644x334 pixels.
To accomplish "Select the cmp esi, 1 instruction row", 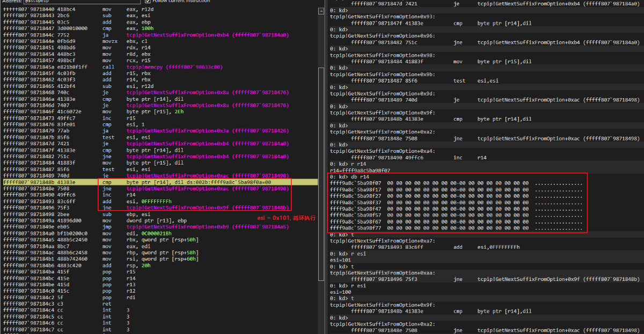I will tap(160, 124).
